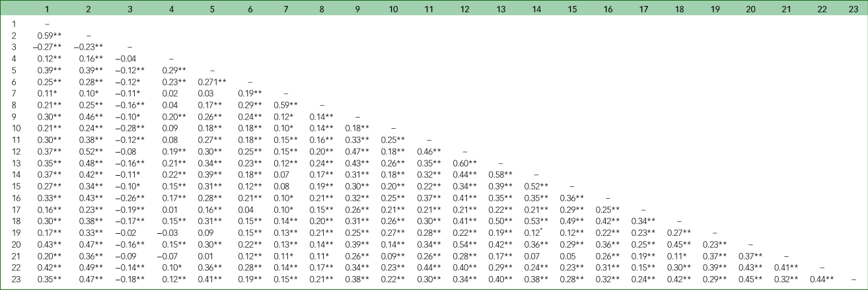
Task: Select the −0.03 value in row 19
Action: pyautogui.click(x=170, y=233)
